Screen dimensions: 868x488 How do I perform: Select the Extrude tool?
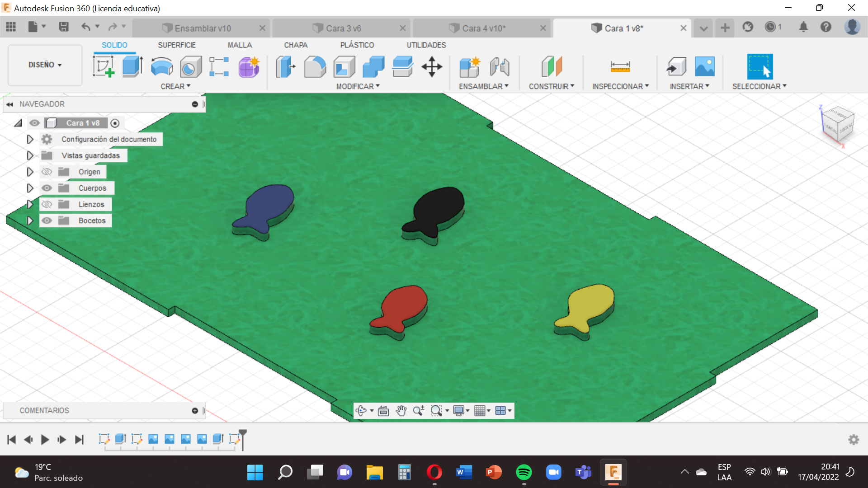(132, 66)
